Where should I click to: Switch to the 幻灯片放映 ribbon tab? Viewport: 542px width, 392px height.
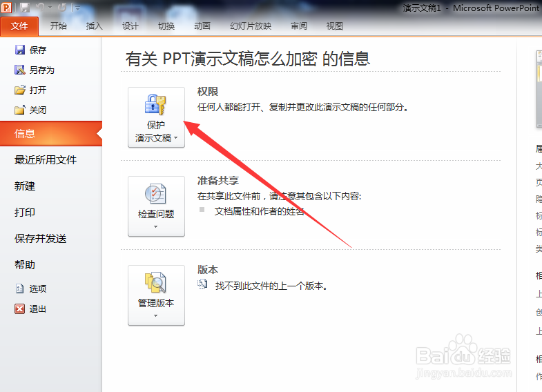251,26
